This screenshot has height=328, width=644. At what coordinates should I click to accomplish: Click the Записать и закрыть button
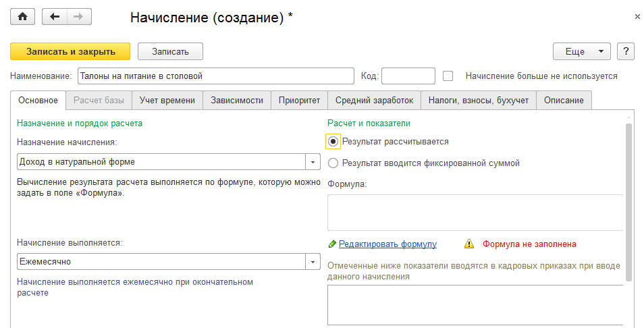pos(70,51)
